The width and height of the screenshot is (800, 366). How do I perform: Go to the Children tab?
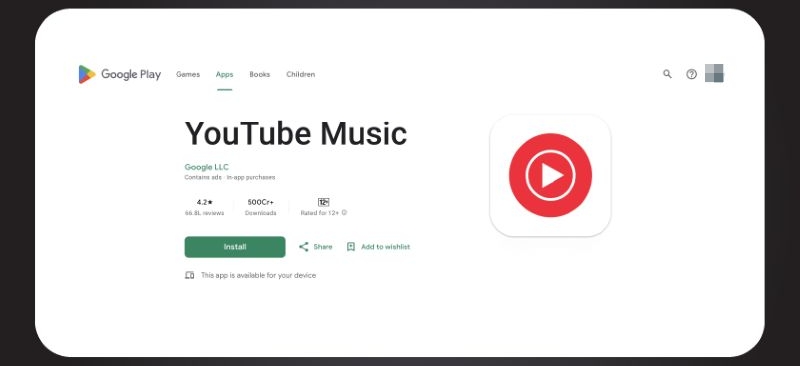[301, 75]
